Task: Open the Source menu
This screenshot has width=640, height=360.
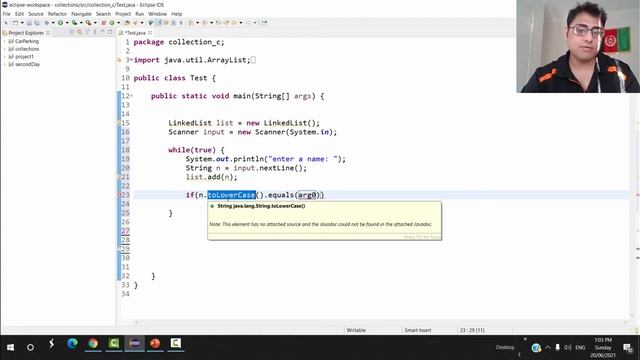Action: click(x=36, y=14)
